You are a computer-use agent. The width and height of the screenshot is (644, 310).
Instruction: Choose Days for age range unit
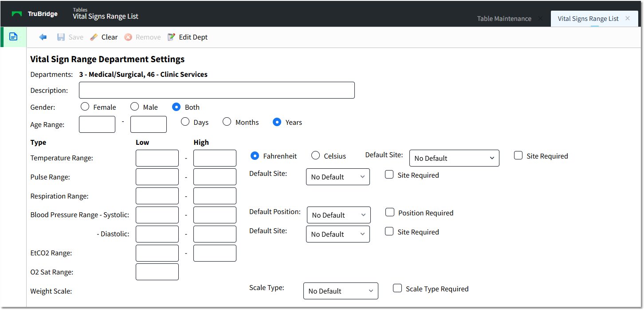[x=185, y=122]
